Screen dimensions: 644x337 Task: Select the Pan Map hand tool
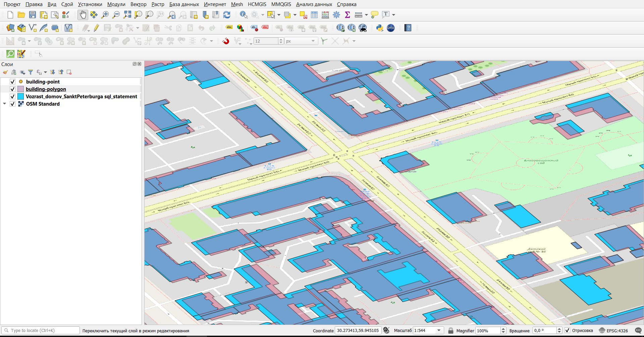coord(83,15)
